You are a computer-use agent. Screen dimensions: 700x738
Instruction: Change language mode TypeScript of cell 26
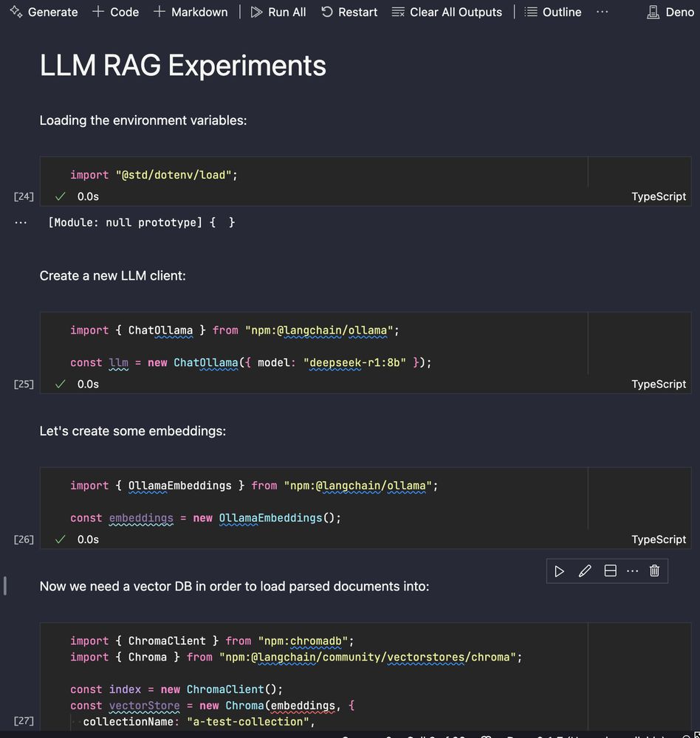659,539
